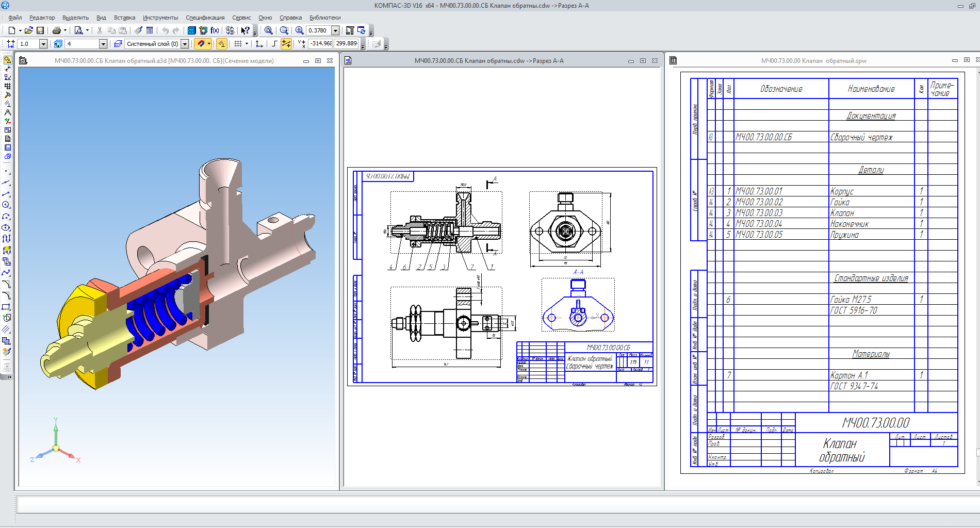This screenshot has height=528, width=980.
Task: Click the Корпус row in specification
Action: [x=833, y=191]
